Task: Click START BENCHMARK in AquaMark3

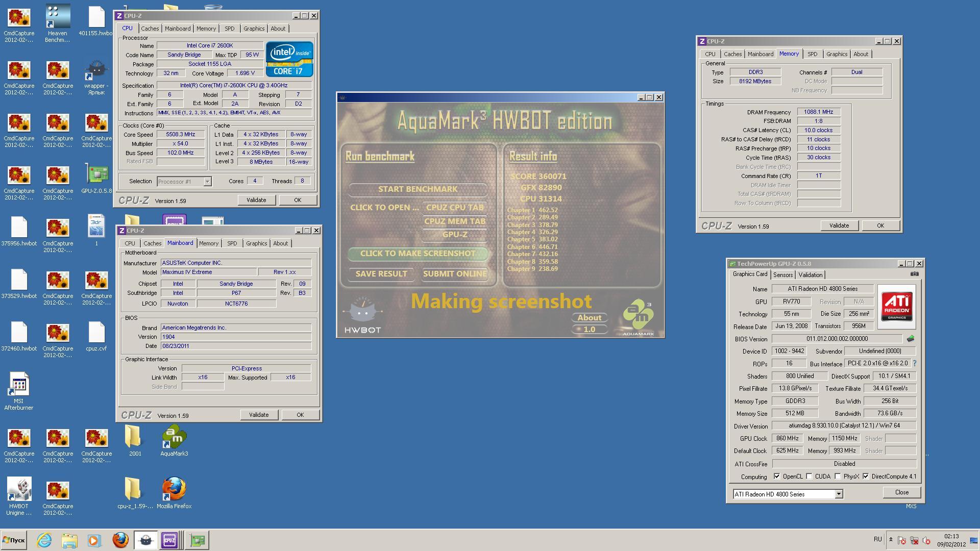Action: [x=418, y=189]
